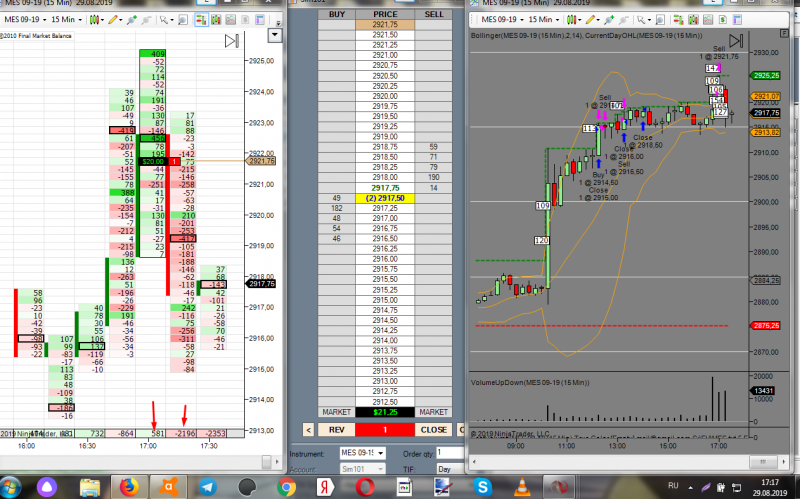
Task: Open Indicators icon in left chart toolbar
Action: click(x=231, y=19)
